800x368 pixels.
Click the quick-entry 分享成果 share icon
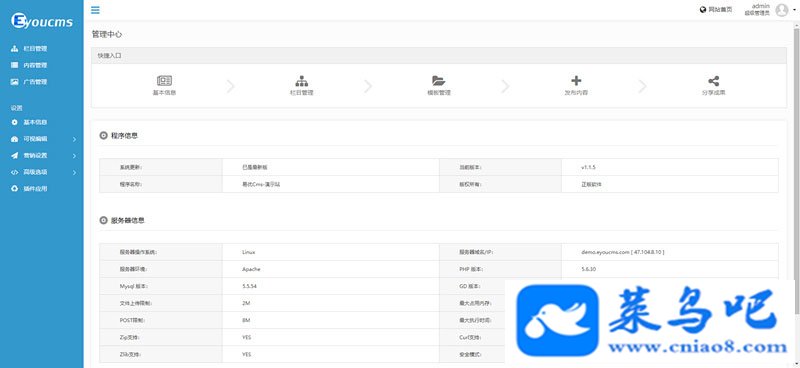click(x=713, y=81)
